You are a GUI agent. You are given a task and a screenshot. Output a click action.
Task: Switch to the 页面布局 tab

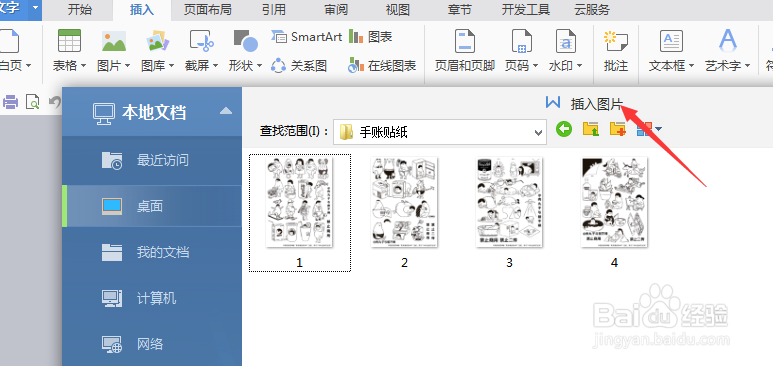pyautogui.click(x=208, y=9)
